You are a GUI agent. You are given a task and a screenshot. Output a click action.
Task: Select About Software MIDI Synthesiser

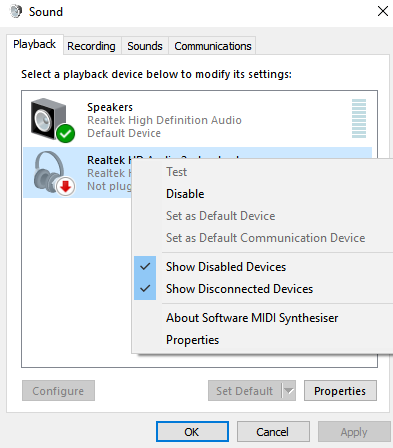(252, 318)
